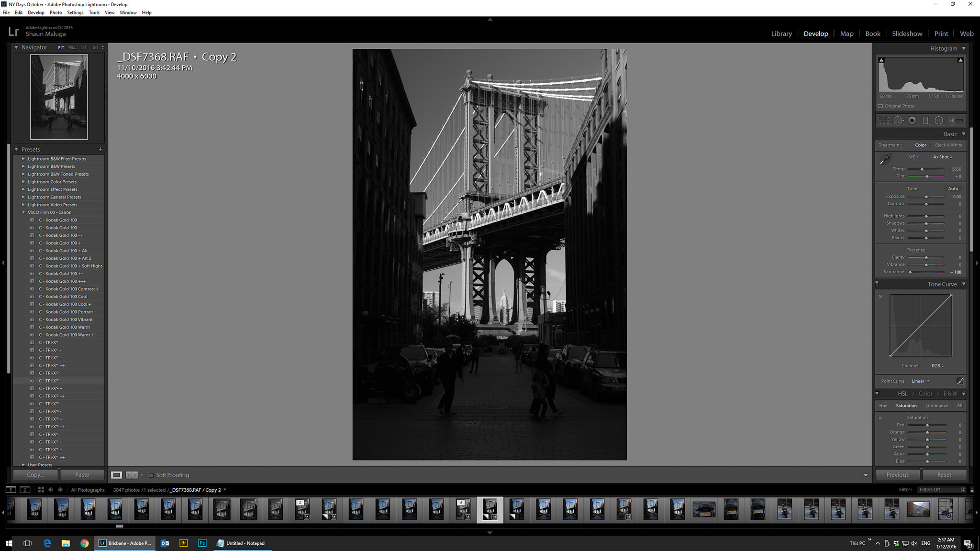Pick the White Balance eyedropper
Image resolution: width=980 pixels, height=551 pixels.
pos(885,159)
